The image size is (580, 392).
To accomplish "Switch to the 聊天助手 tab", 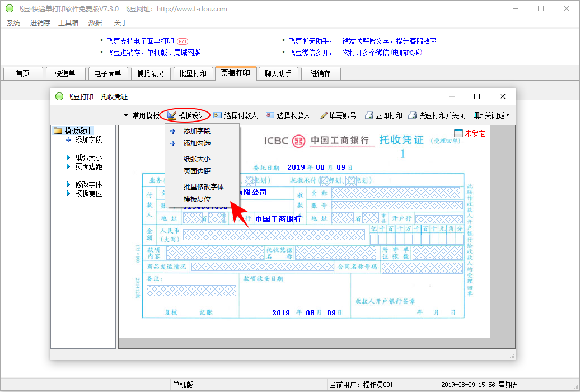I will [x=278, y=73].
